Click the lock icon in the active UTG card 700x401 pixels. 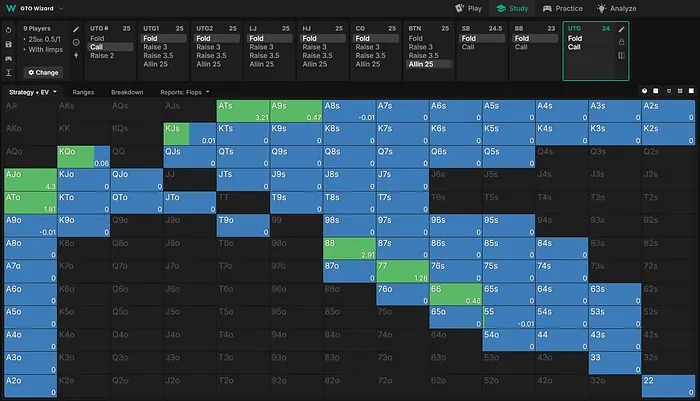click(x=622, y=42)
